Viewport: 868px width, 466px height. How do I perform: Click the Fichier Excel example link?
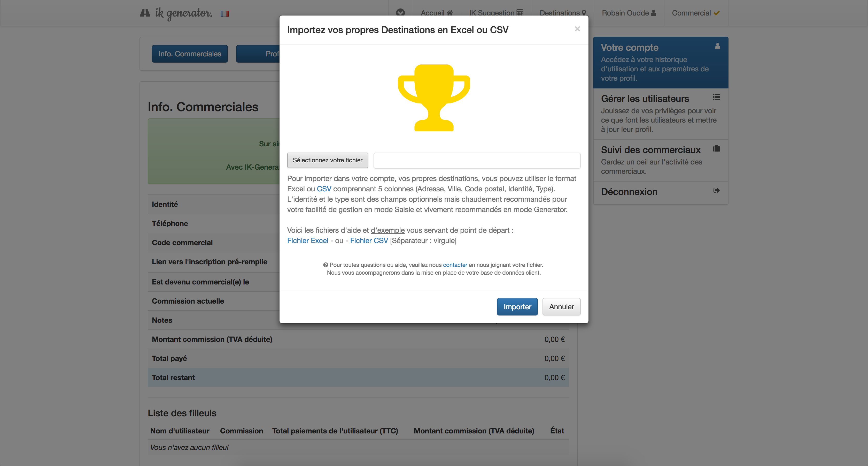point(308,241)
